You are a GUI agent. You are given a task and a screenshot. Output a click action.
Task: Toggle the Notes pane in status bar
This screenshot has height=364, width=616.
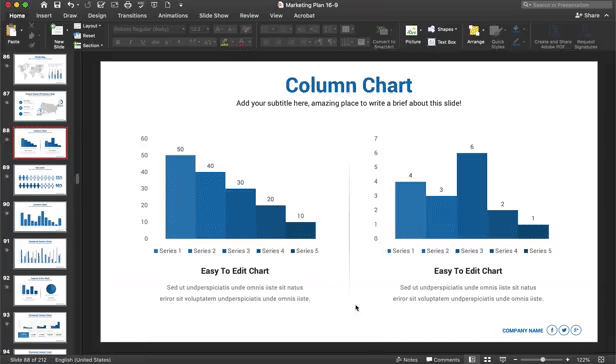[407, 360]
